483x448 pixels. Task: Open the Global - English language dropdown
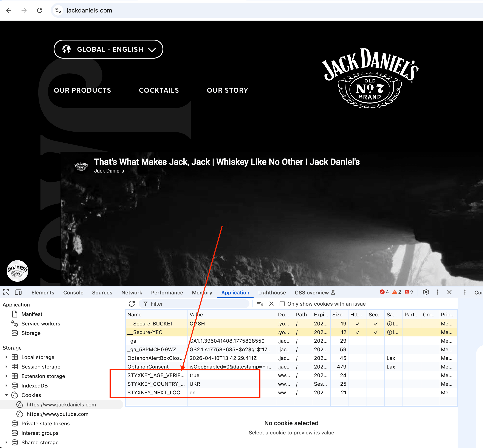[108, 49]
